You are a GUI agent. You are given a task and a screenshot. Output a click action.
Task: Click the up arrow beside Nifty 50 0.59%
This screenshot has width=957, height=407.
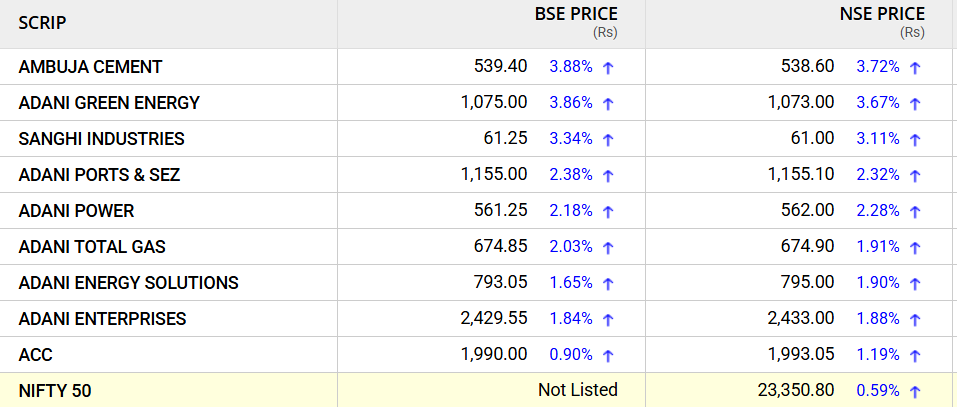point(914,392)
